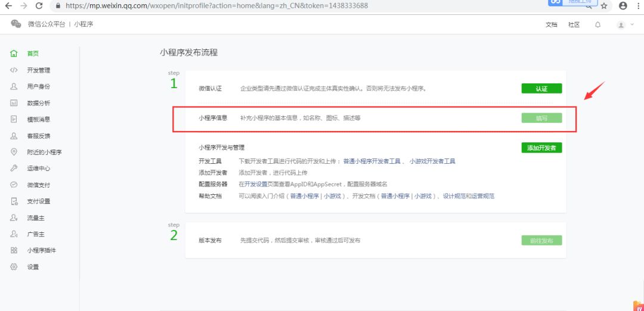
Task: Open 设置 menu item
Action: [x=33, y=267]
